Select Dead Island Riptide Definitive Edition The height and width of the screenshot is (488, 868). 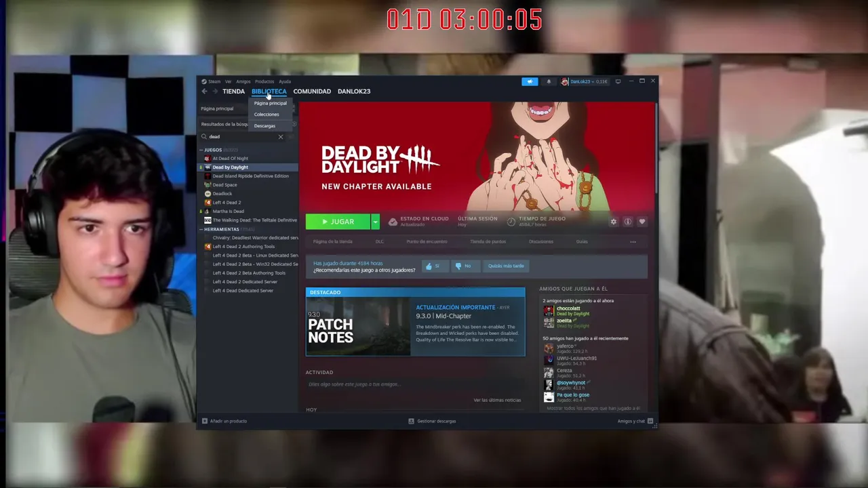click(x=250, y=176)
